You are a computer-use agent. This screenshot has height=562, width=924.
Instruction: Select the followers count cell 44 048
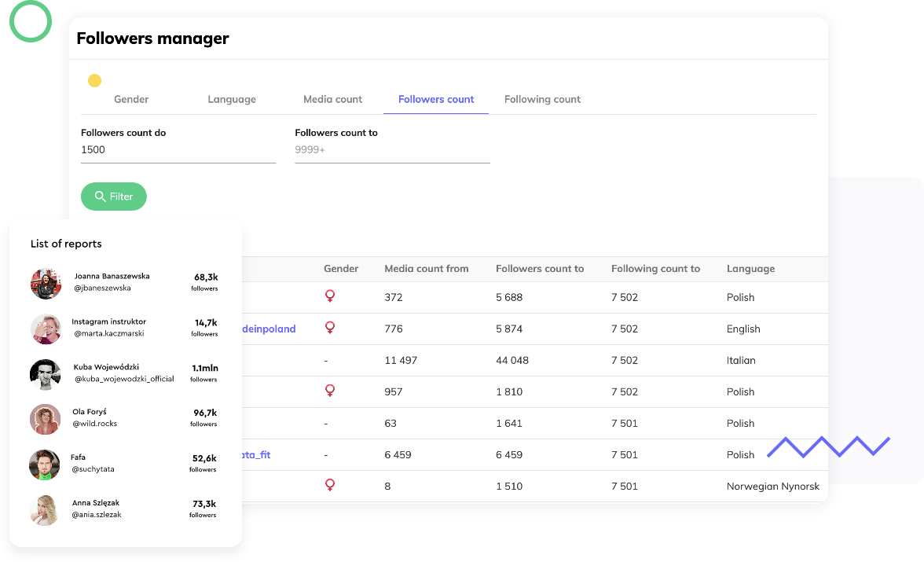pos(512,360)
